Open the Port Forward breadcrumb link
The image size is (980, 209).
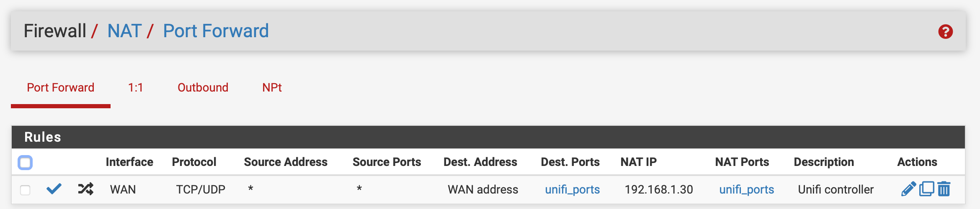(x=216, y=31)
